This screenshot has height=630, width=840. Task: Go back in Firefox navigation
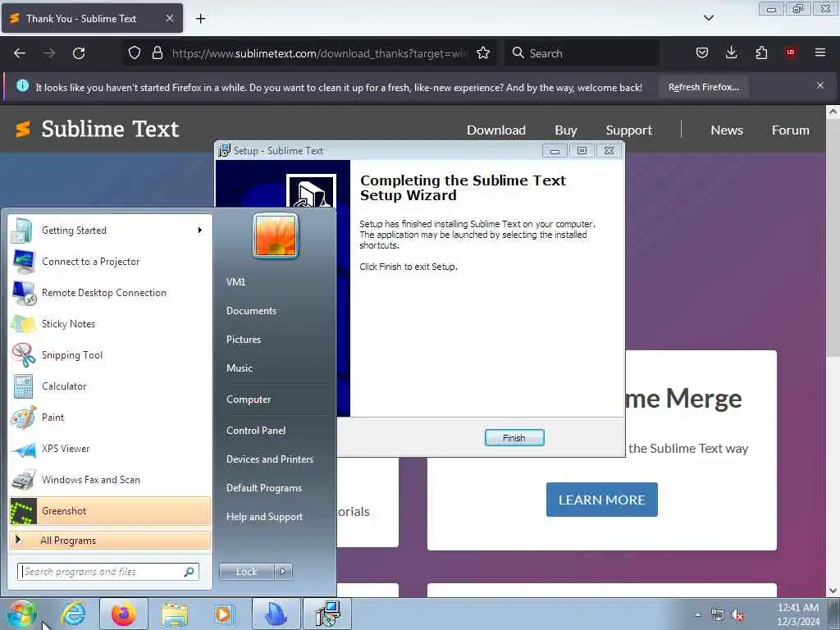point(20,53)
